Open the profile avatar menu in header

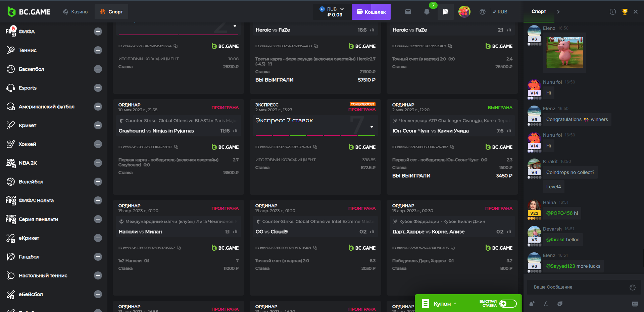464,12
